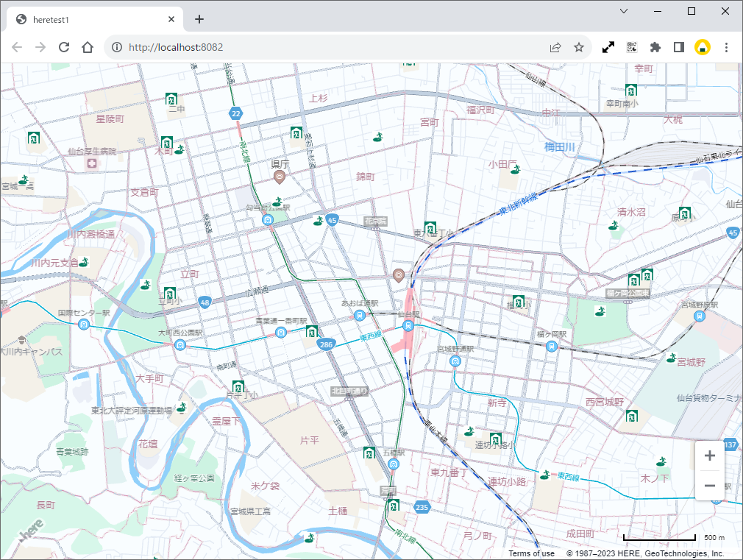The width and height of the screenshot is (743, 560).
Task: Click the 大町西公園駅 subway station icon
Action: (x=180, y=344)
